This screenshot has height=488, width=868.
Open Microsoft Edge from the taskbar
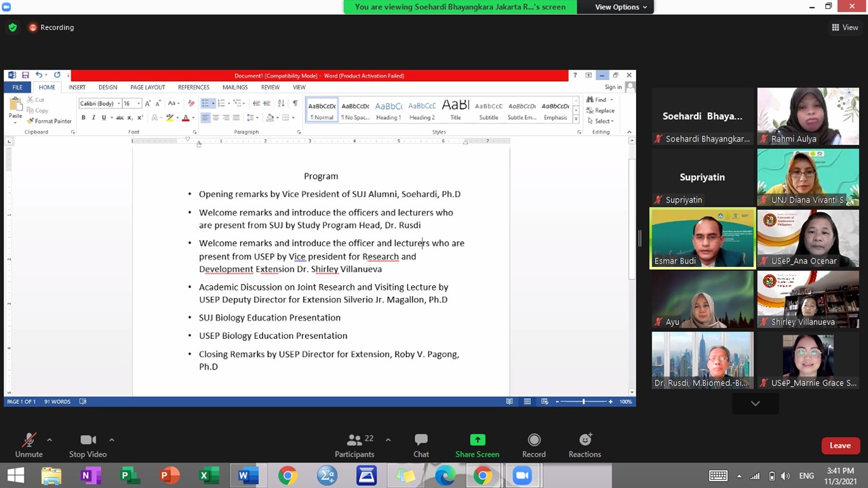point(444,476)
